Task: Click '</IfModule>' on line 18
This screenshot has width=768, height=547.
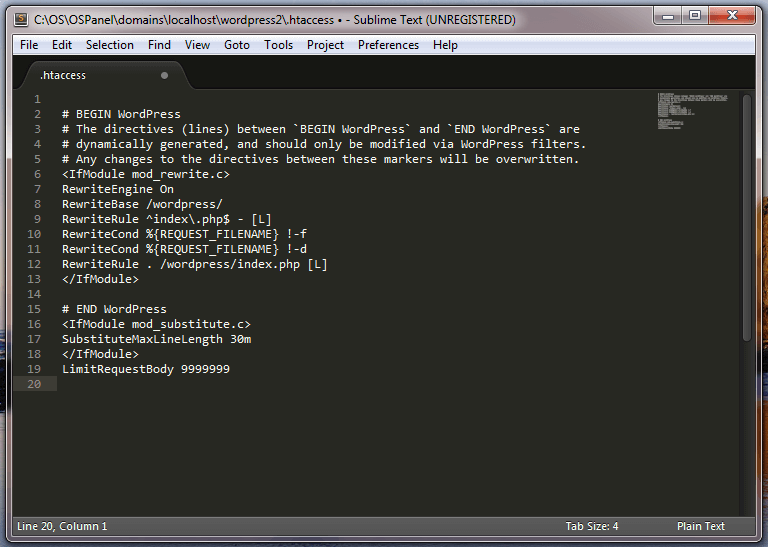Action: 100,354
